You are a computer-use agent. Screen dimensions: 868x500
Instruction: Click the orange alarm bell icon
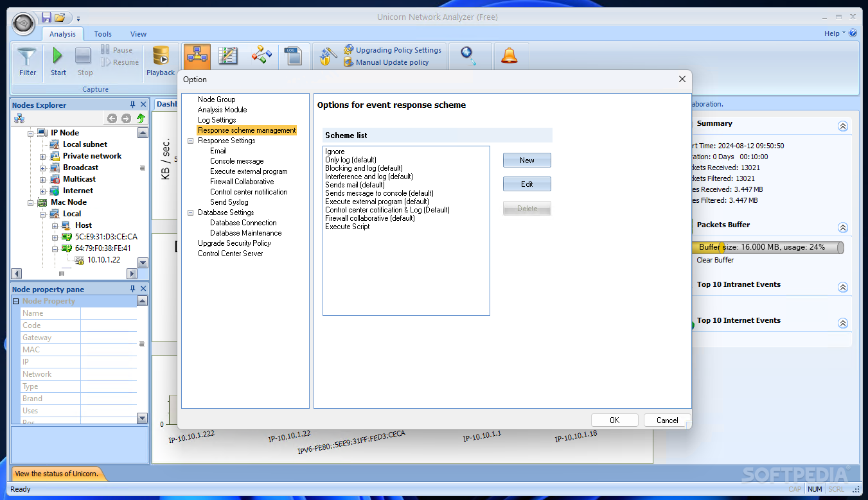[509, 56]
